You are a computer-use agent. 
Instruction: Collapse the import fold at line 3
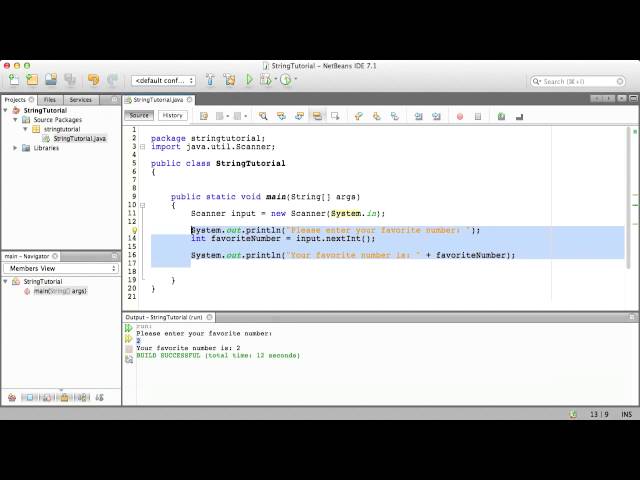coord(142,147)
